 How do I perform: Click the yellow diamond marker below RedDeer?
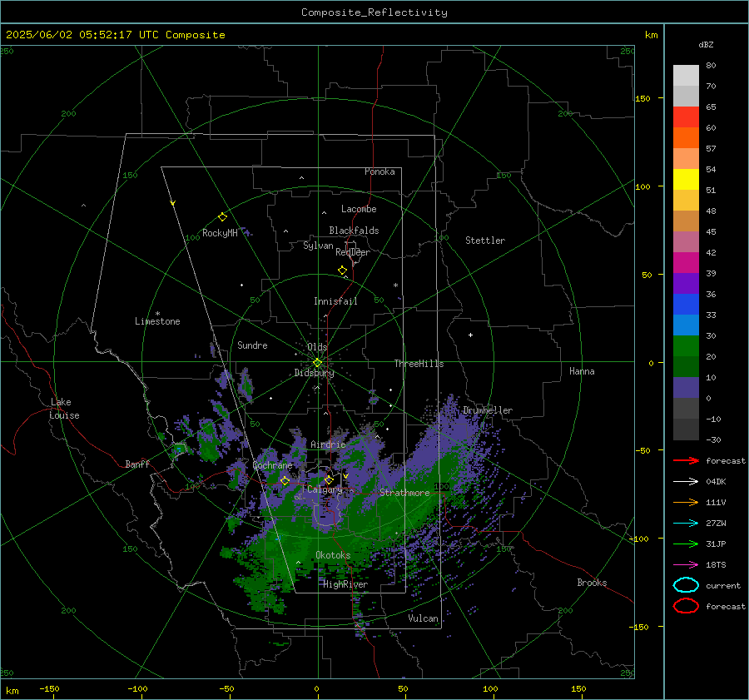342,271
